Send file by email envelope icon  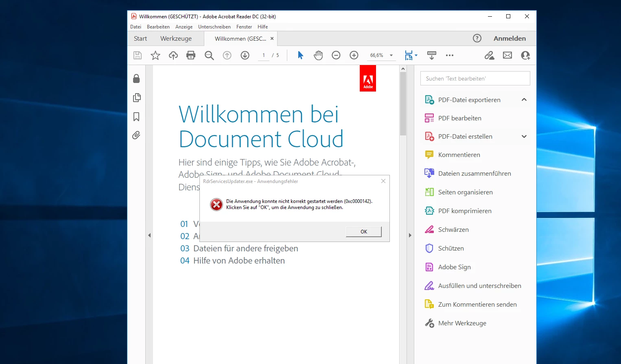(507, 55)
